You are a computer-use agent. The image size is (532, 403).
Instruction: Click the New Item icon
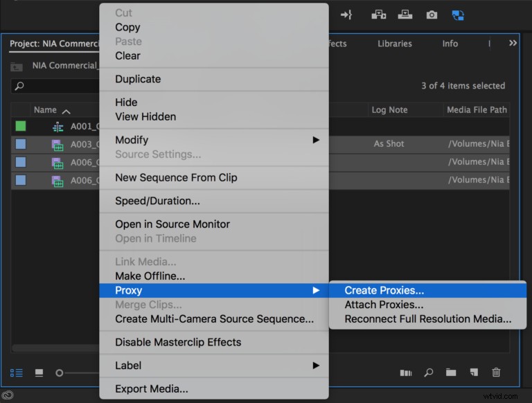click(474, 373)
